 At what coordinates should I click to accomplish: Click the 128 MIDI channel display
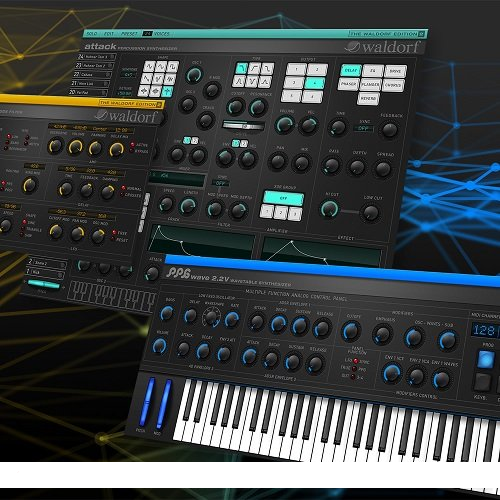[x=484, y=330]
